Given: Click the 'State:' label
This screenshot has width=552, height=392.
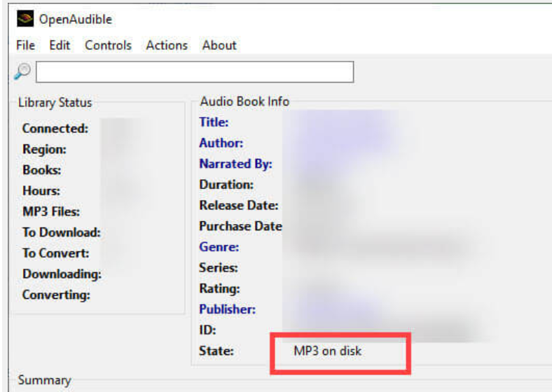Looking at the screenshot, I should (x=216, y=351).
